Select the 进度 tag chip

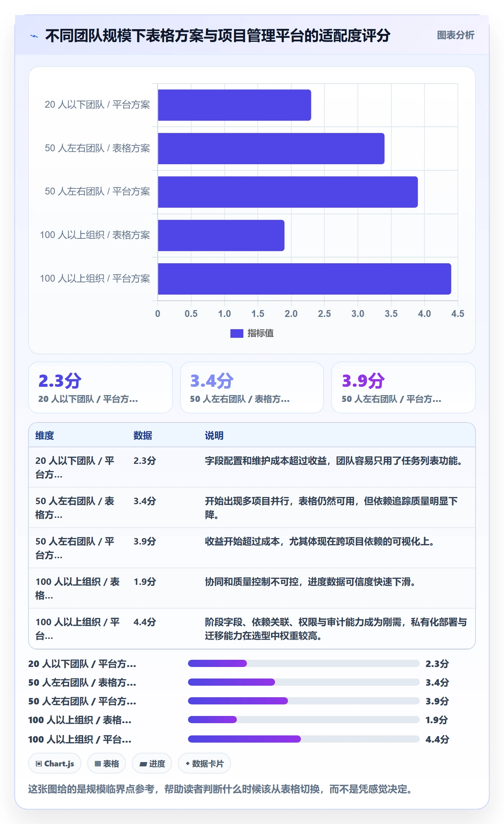click(x=152, y=763)
